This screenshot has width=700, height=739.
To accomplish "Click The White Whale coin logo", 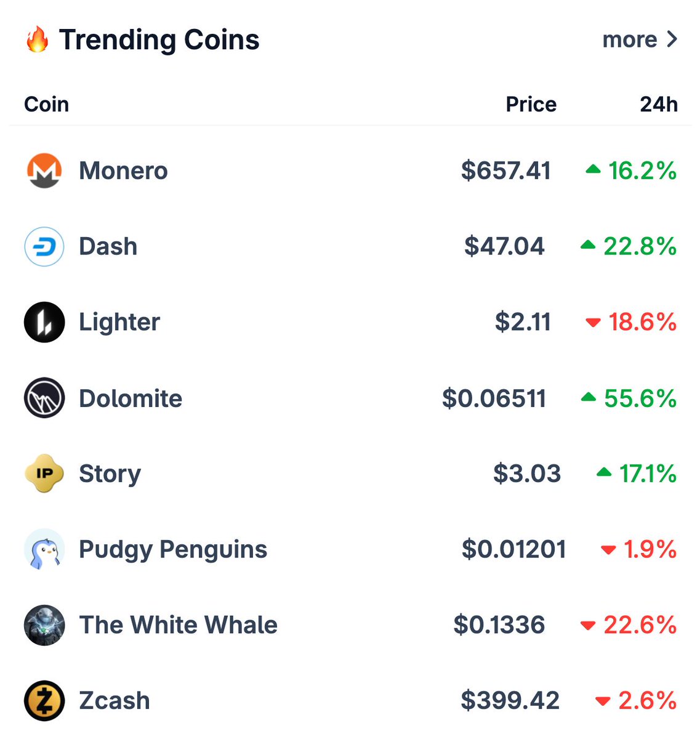I will point(44,625).
